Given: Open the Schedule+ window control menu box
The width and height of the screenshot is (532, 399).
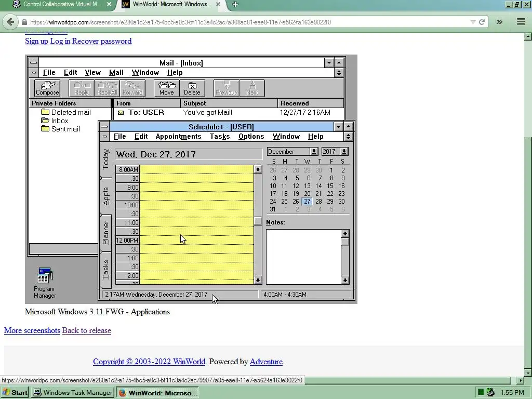Looking at the screenshot, I should (x=104, y=127).
